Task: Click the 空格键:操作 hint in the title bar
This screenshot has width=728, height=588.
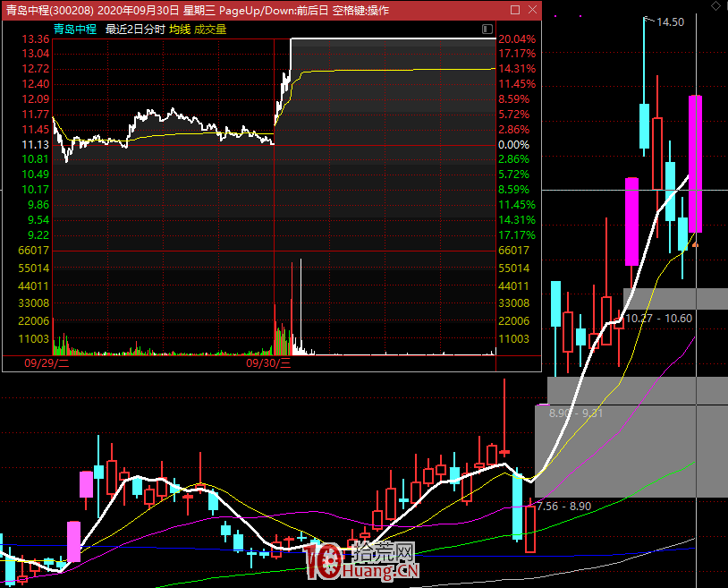Action: [x=360, y=10]
